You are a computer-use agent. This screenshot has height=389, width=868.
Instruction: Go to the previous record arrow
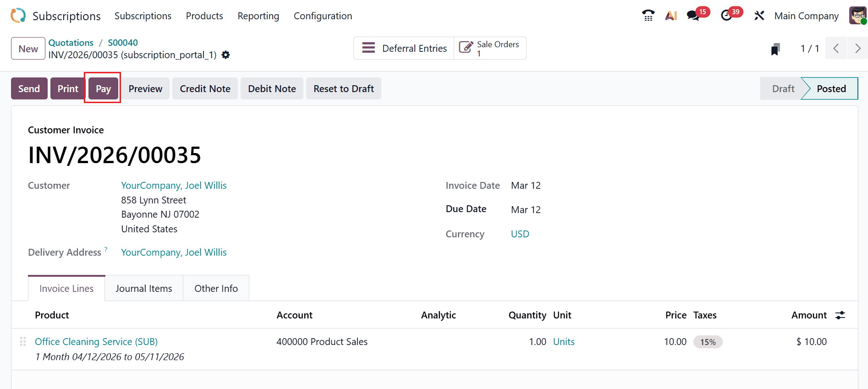(836, 49)
